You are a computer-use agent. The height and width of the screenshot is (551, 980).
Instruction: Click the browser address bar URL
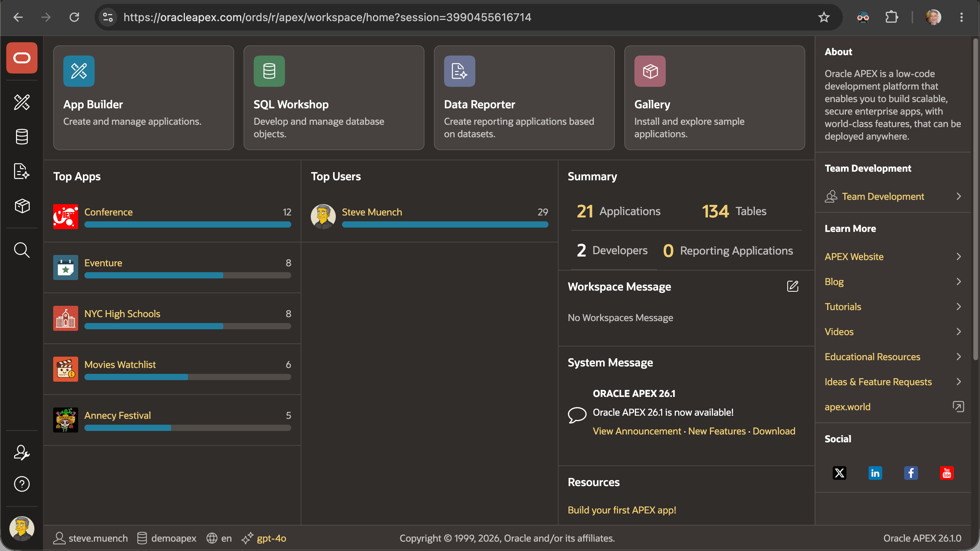(328, 17)
